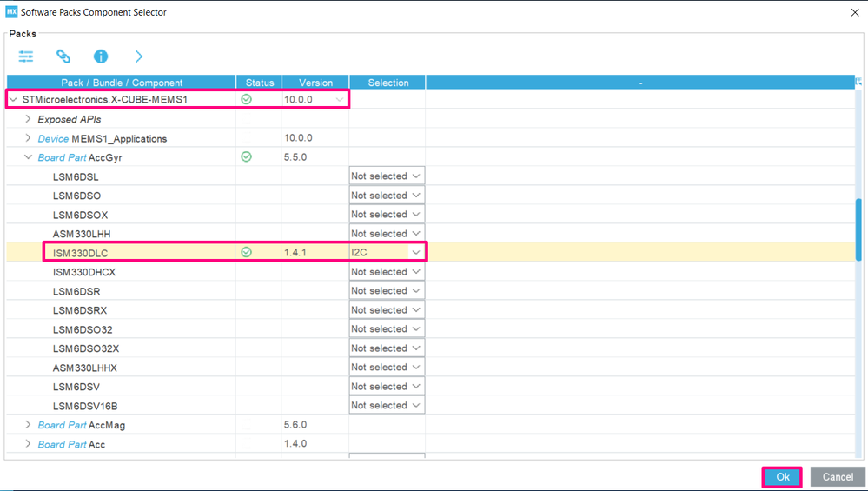The width and height of the screenshot is (868, 491).
Task: Open LSM6DSOX selection dropdown
Action: click(387, 215)
